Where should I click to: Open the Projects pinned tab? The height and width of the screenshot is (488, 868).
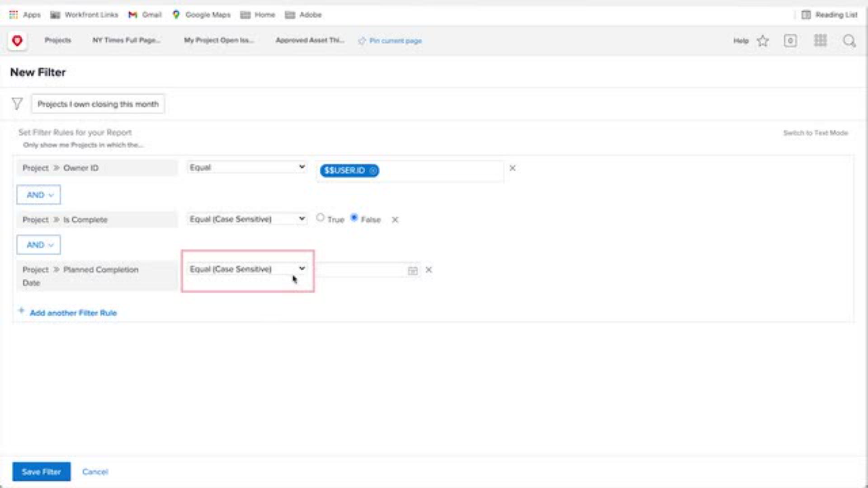[x=57, y=40]
